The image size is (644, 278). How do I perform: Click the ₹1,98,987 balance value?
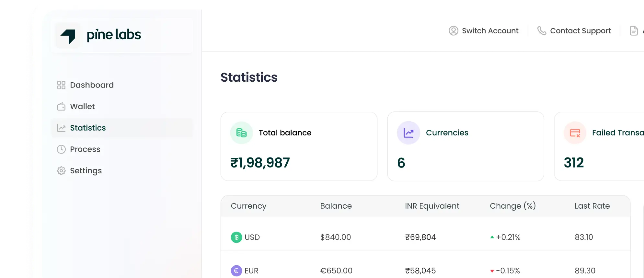[x=260, y=163]
